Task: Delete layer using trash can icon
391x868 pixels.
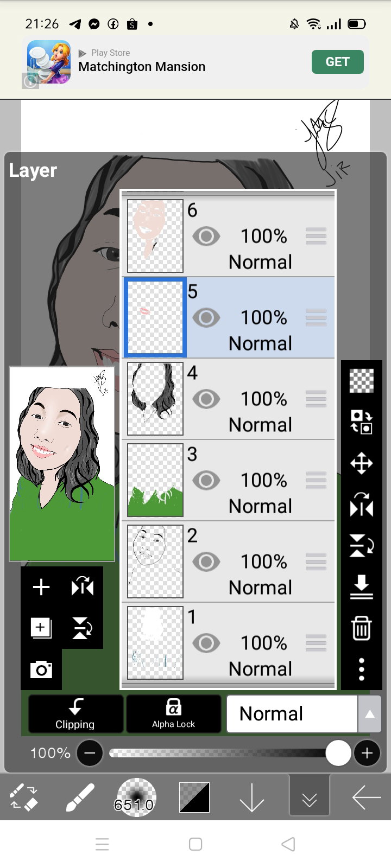Action: click(362, 628)
